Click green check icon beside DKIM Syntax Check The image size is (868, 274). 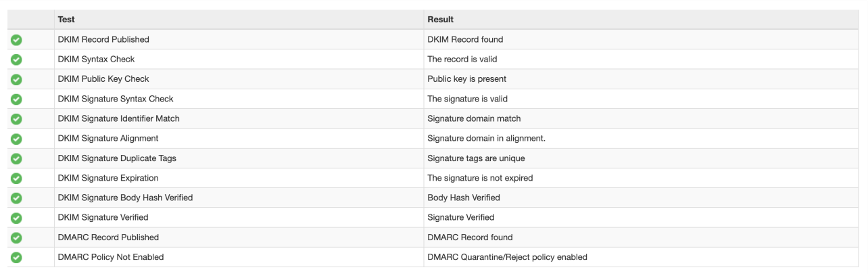17,60
